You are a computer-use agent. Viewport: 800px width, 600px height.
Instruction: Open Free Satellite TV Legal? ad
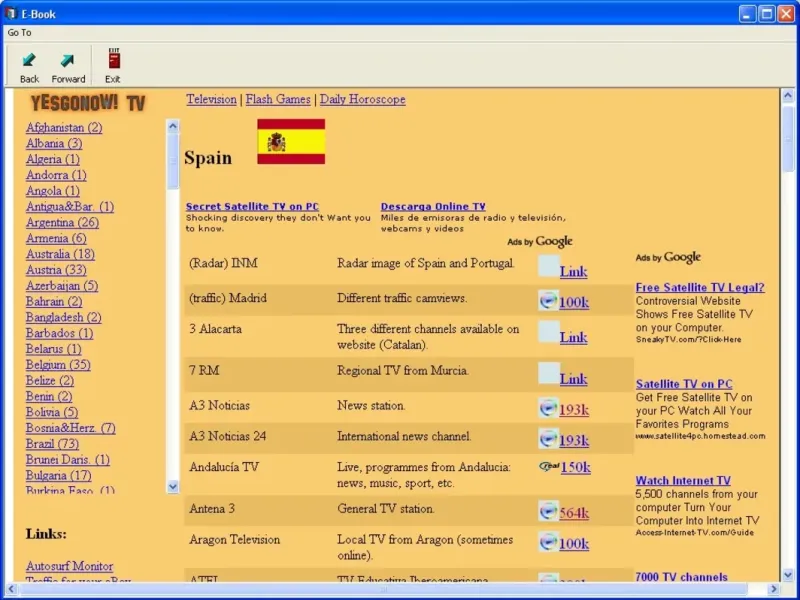700,287
